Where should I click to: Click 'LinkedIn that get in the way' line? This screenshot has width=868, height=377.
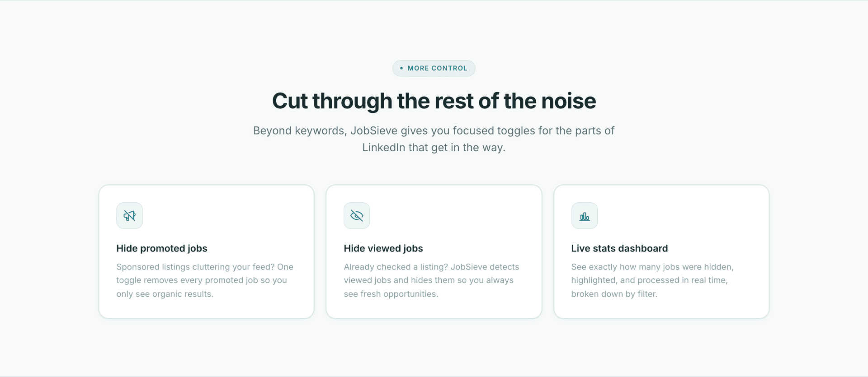point(434,148)
